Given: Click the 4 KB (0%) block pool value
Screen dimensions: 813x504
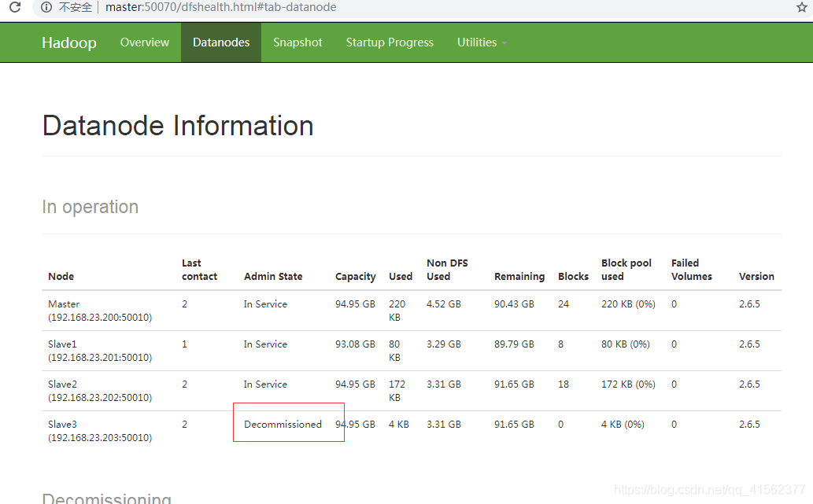Looking at the screenshot, I should point(623,425).
